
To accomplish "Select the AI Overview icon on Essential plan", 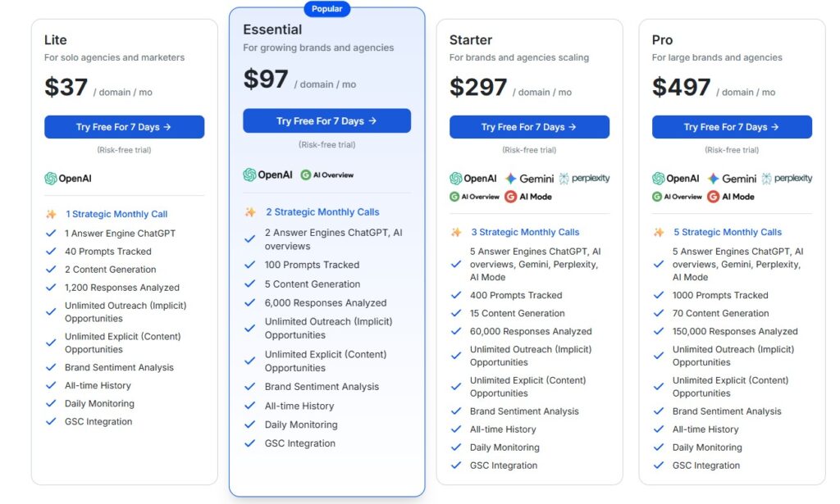I will (304, 175).
